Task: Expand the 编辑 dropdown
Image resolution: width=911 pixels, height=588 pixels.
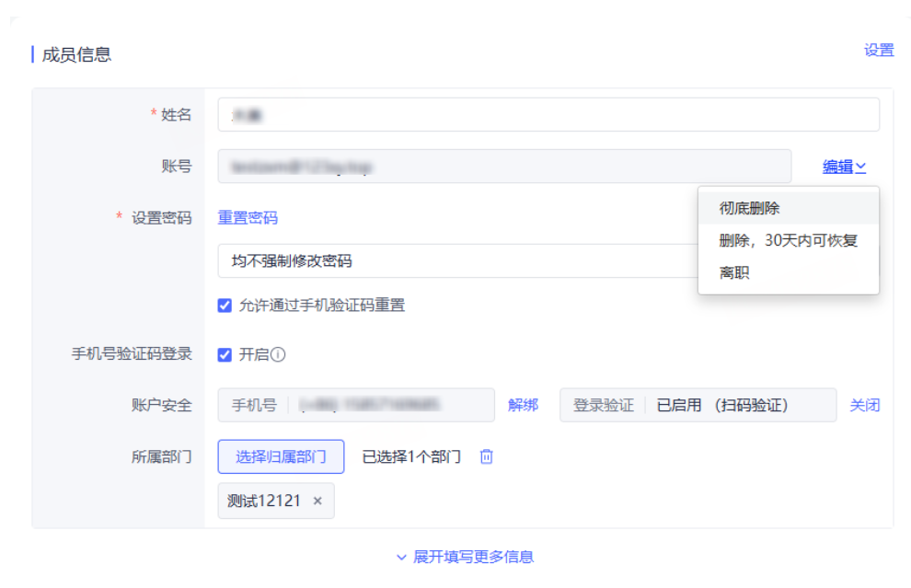Action: 844,167
